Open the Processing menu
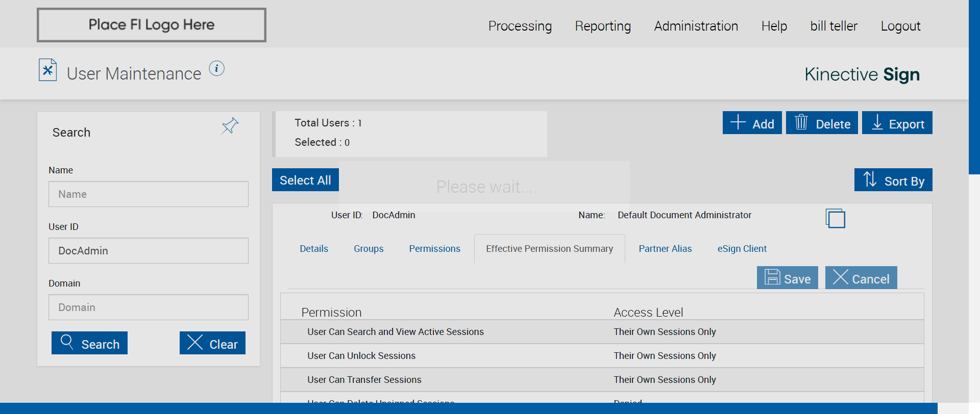 coord(520,26)
